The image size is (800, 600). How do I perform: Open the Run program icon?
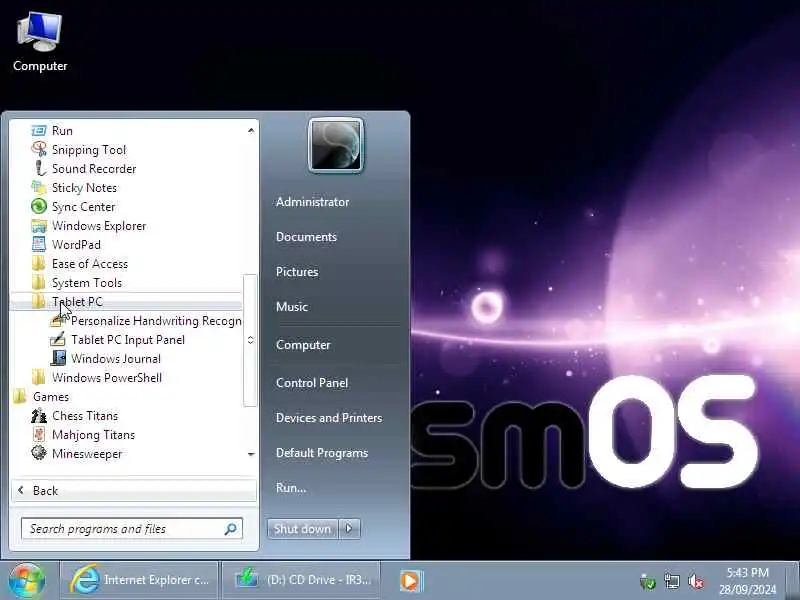(x=39, y=131)
